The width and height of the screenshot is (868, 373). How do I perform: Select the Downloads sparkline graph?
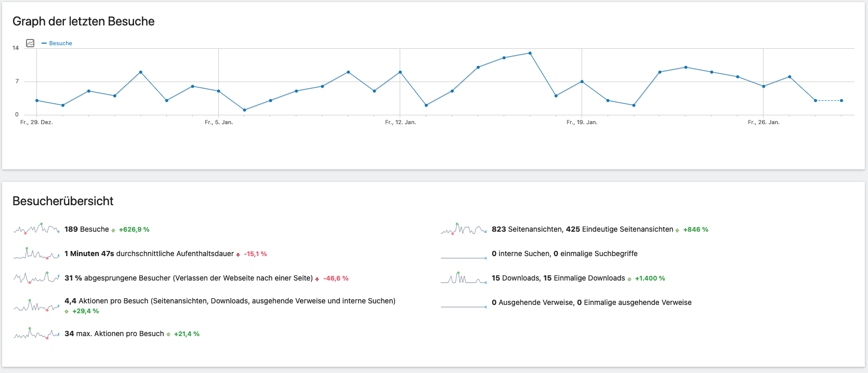[464, 278]
